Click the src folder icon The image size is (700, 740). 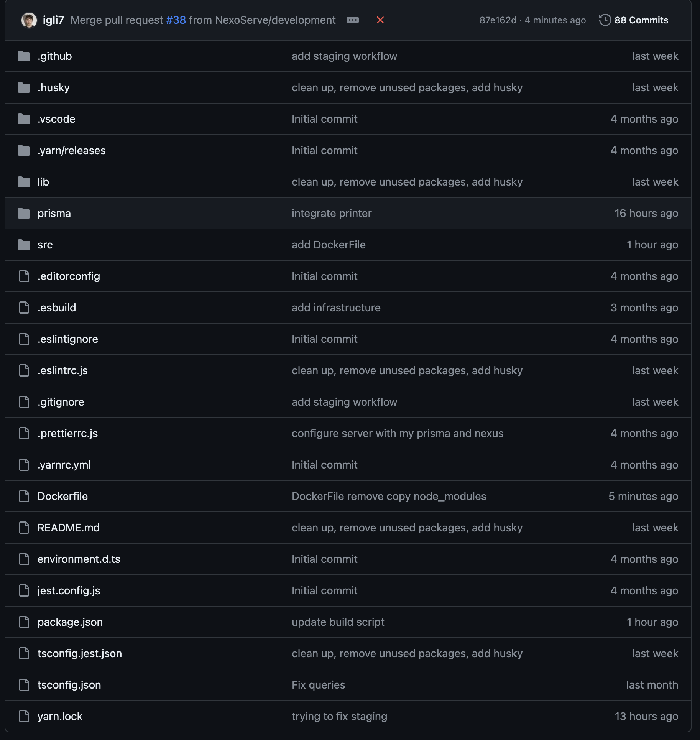click(x=23, y=245)
